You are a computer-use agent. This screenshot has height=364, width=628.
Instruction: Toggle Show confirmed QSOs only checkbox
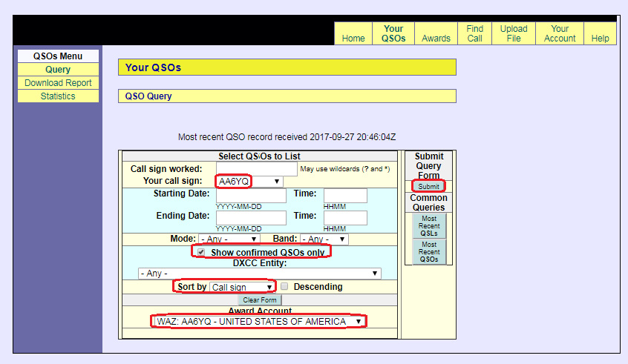coord(200,253)
